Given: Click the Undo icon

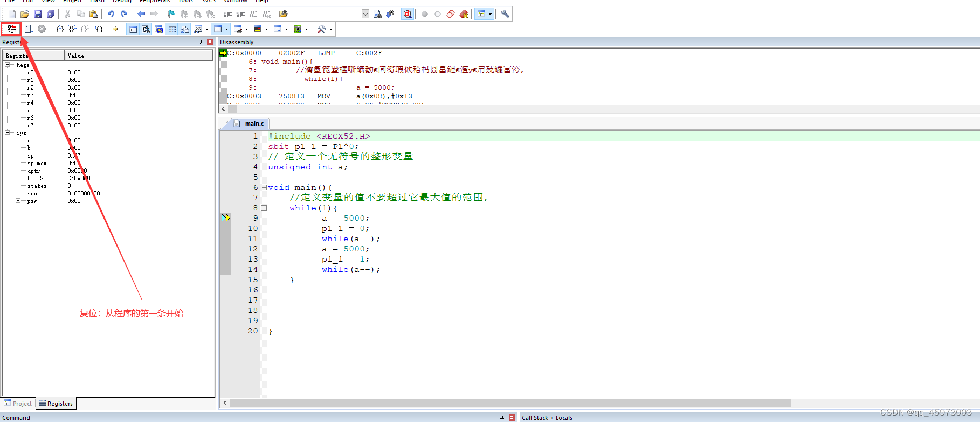Looking at the screenshot, I should [x=111, y=14].
